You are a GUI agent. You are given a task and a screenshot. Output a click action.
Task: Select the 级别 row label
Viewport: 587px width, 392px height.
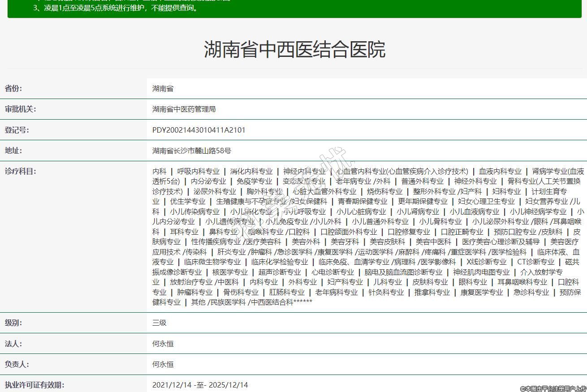click(13, 323)
